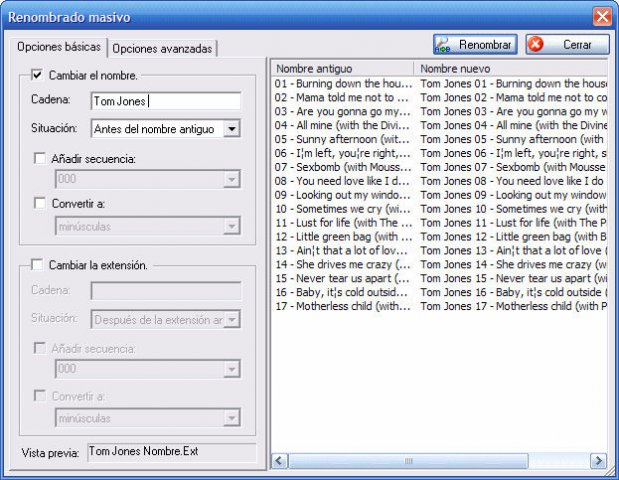Viewport: 619px width, 480px height.
Task: Switch to Opciones avanzadas tab
Action: point(162,49)
